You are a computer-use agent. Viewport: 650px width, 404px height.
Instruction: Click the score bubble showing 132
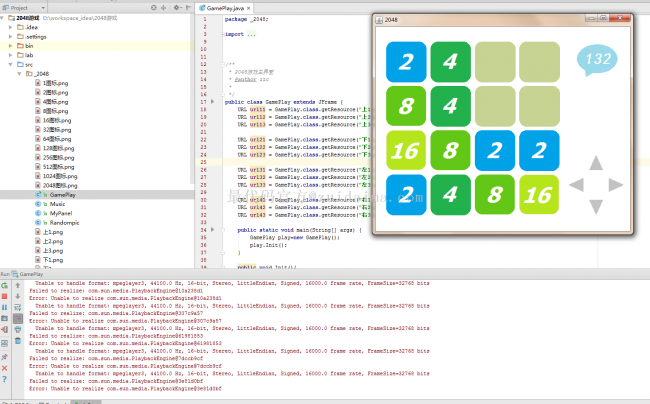[598, 60]
